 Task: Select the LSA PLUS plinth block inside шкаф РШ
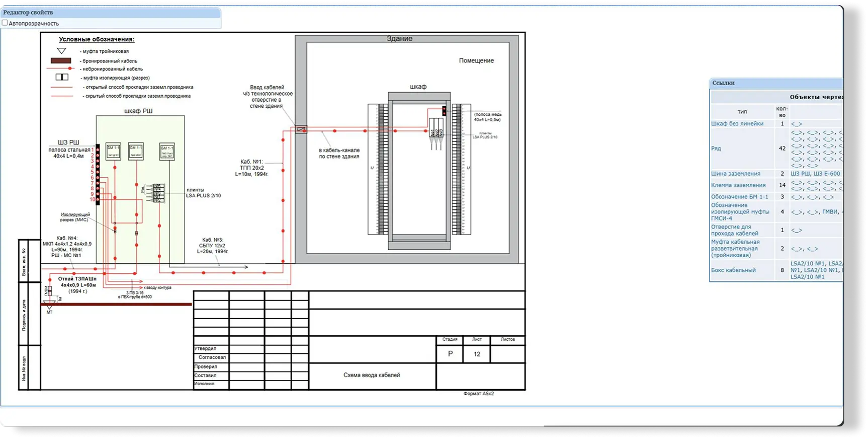click(158, 193)
